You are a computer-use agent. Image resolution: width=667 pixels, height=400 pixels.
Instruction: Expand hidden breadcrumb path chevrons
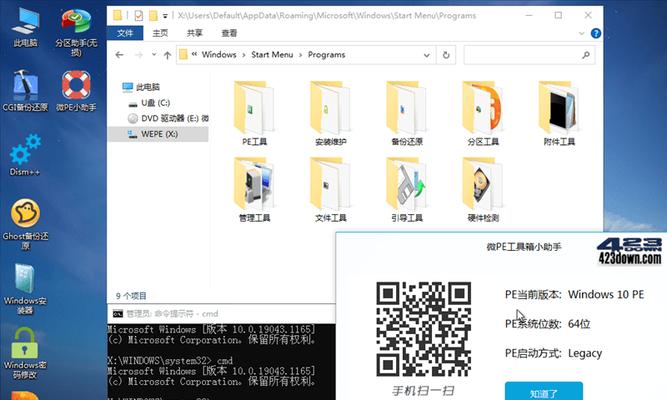(x=194, y=54)
